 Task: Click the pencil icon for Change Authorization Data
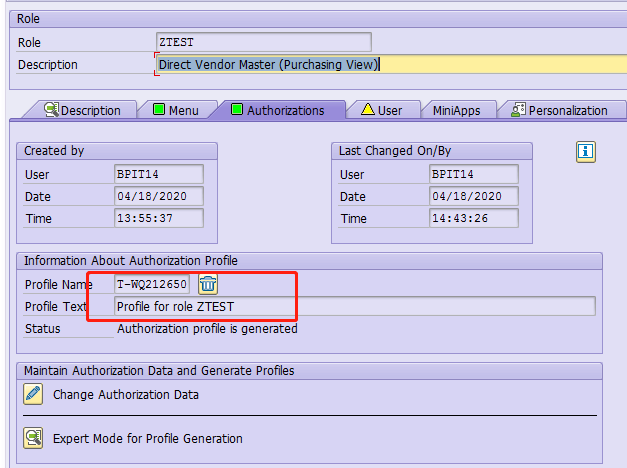(x=33, y=394)
